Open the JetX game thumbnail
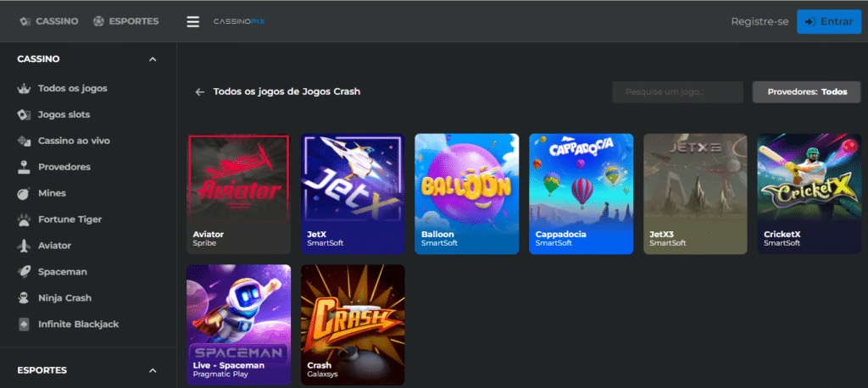This screenshot has width=868, height=388. pos(353,194)
